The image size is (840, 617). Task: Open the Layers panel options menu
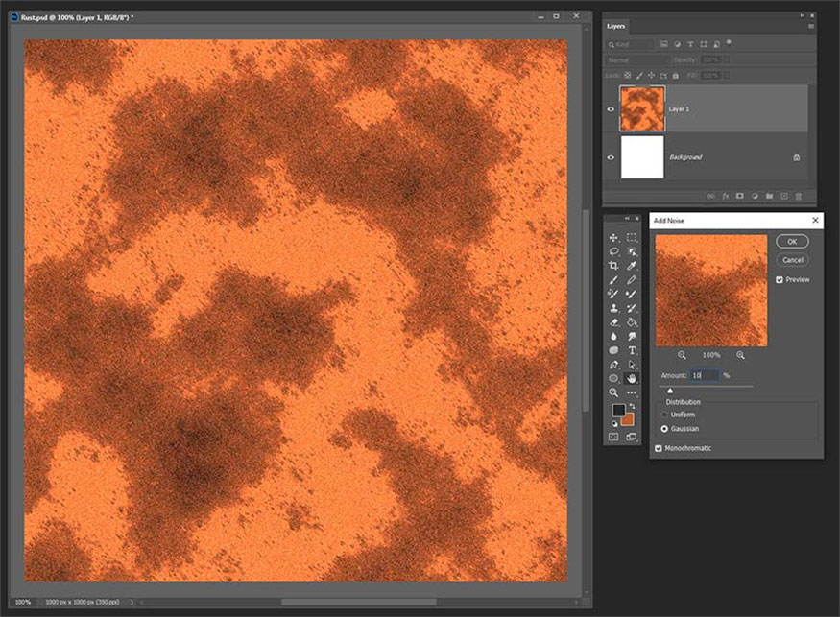(x=811, y=26)
